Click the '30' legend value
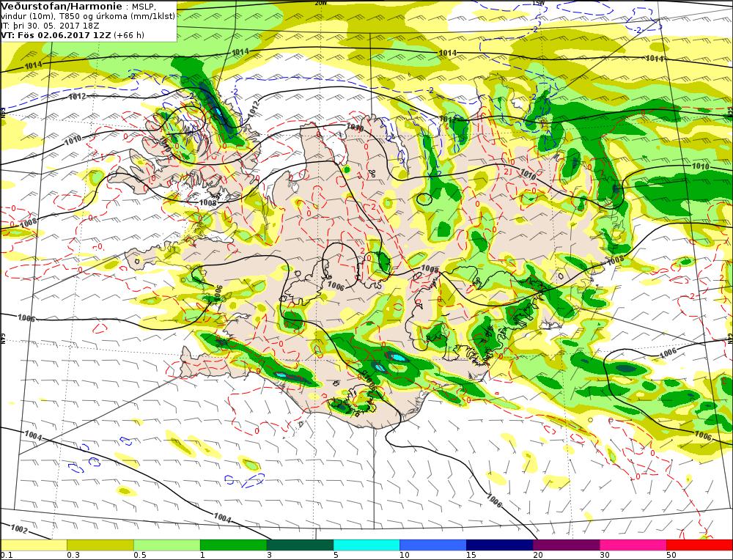 [x=605, y=555]
